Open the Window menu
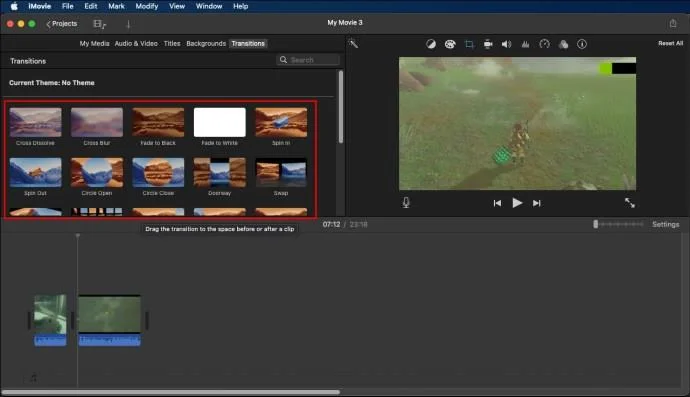This screenshot has height=397, width=690. 209,6
